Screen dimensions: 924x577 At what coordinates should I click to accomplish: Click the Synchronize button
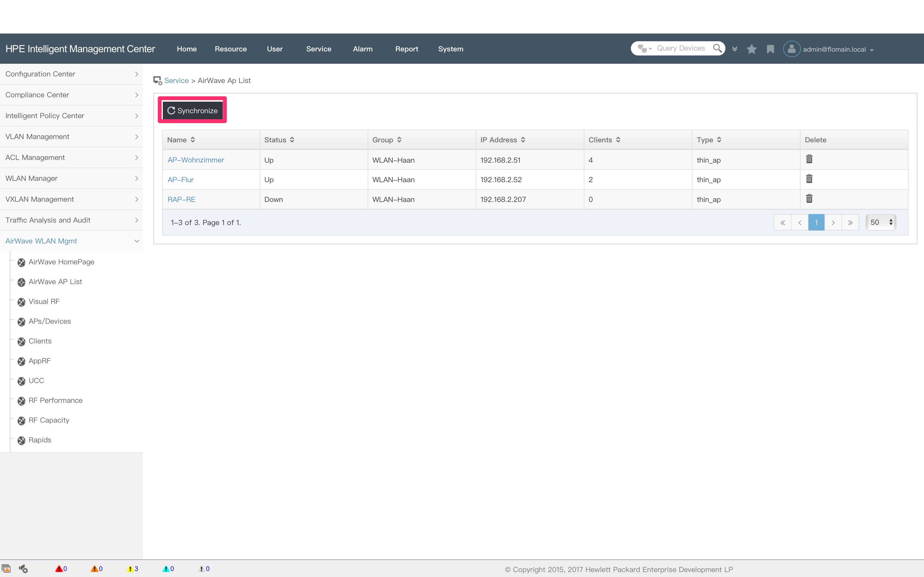click(192, 110)
